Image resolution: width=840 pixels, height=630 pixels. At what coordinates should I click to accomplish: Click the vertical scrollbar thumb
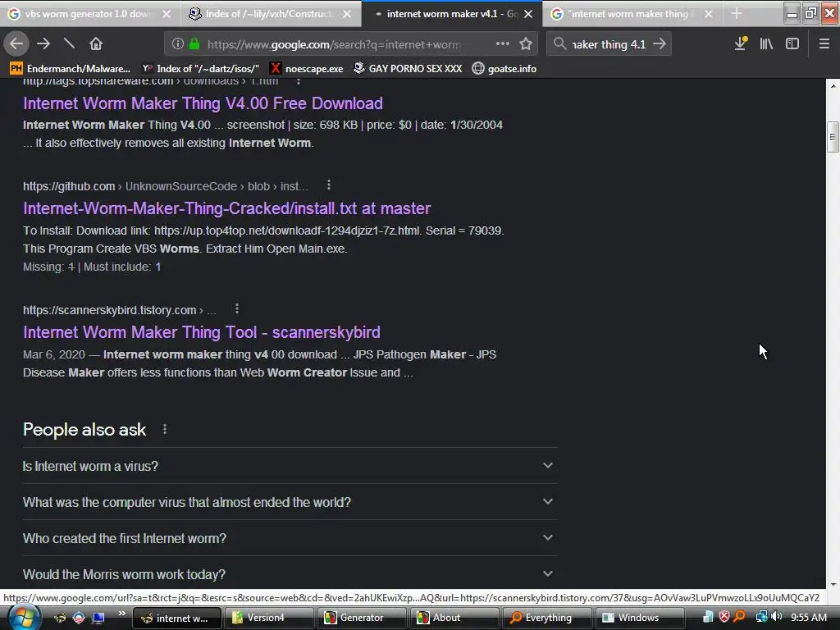[x=832, y=137]
